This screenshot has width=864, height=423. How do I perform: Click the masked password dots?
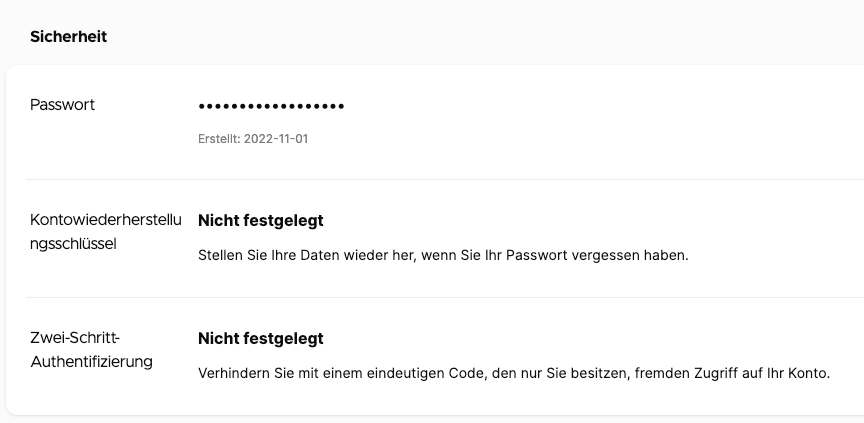pos(271,106)
